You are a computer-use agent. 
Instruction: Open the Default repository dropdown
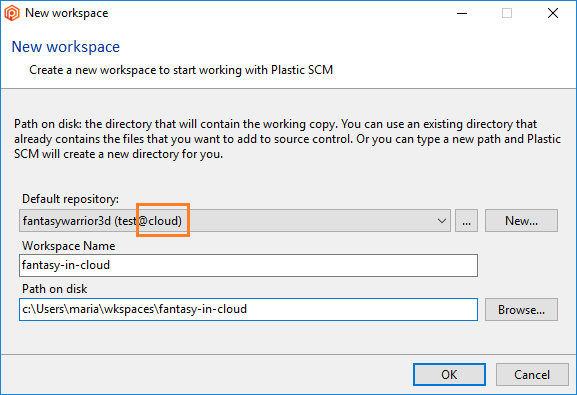(x=235, y=221)
